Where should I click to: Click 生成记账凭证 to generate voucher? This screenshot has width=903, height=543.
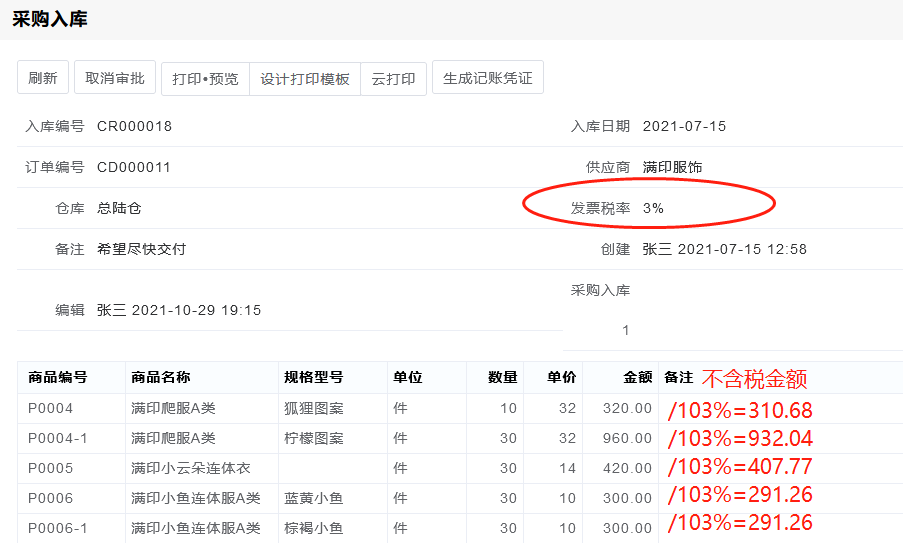(487, 78)
